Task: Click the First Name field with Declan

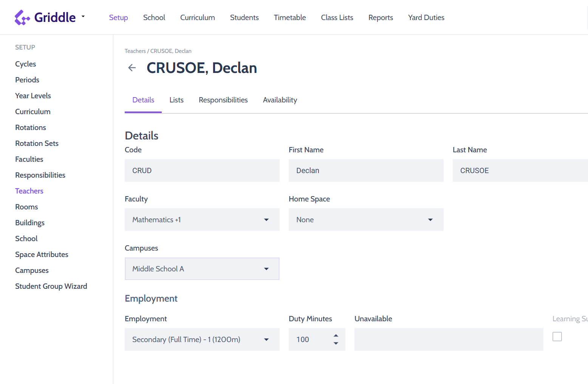Action: (366, 170)
